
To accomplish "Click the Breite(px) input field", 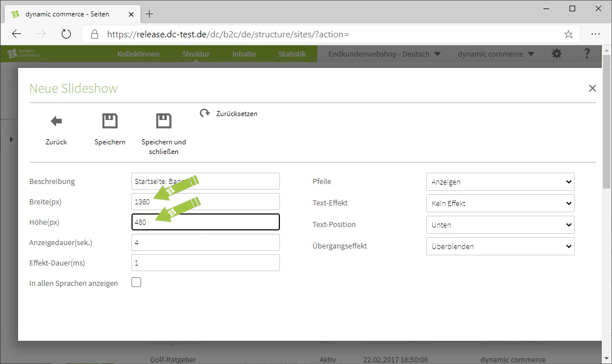I will pyautogui.click(x=206, y=202).
